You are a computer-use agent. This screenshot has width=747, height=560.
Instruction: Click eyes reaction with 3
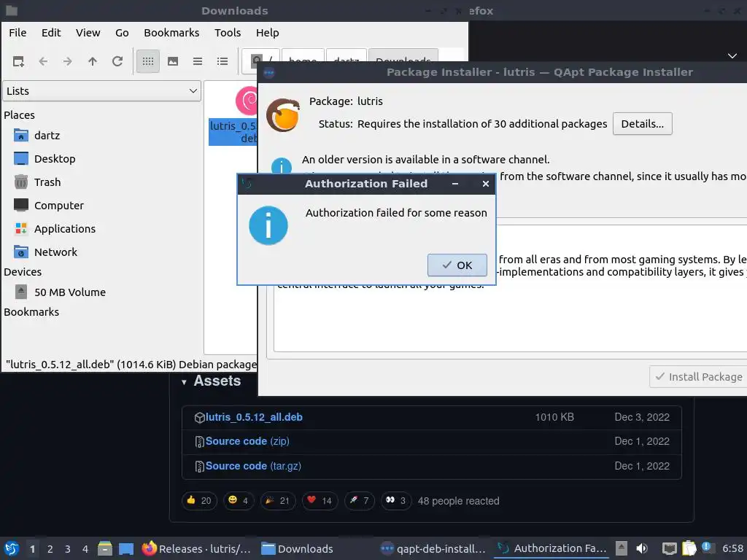click(396, 500)
